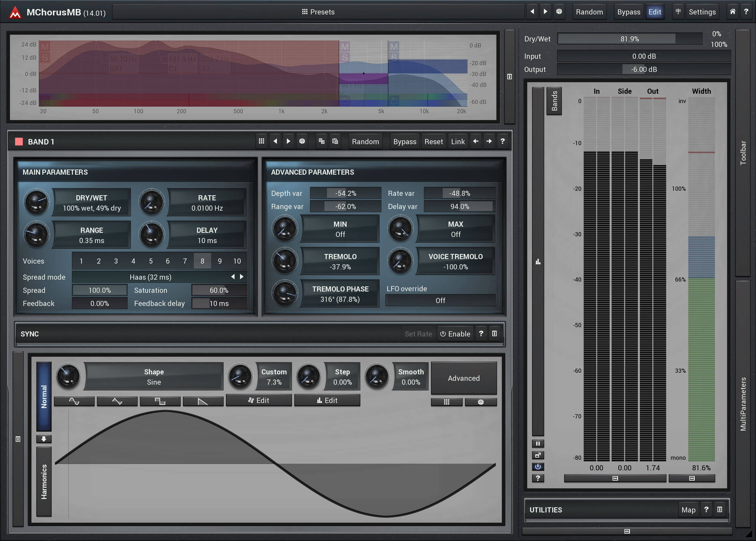
Task: Choose the square wave shape preset
Action: 160,401
